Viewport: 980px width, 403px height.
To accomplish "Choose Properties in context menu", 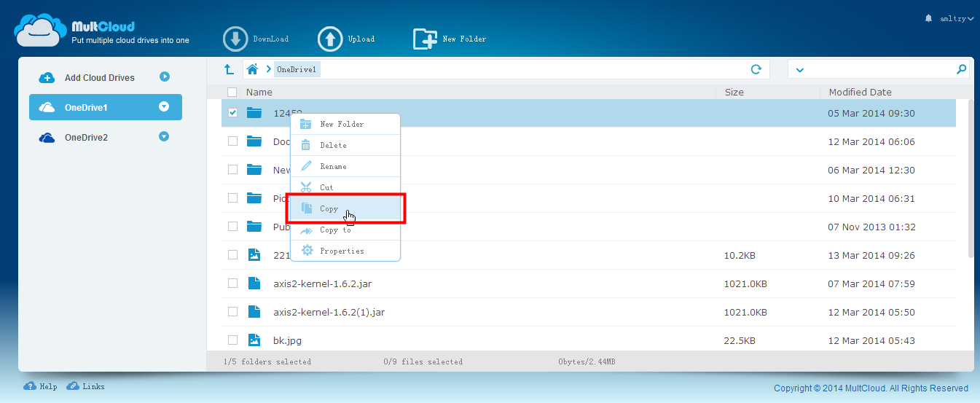I will pos(345,251).
